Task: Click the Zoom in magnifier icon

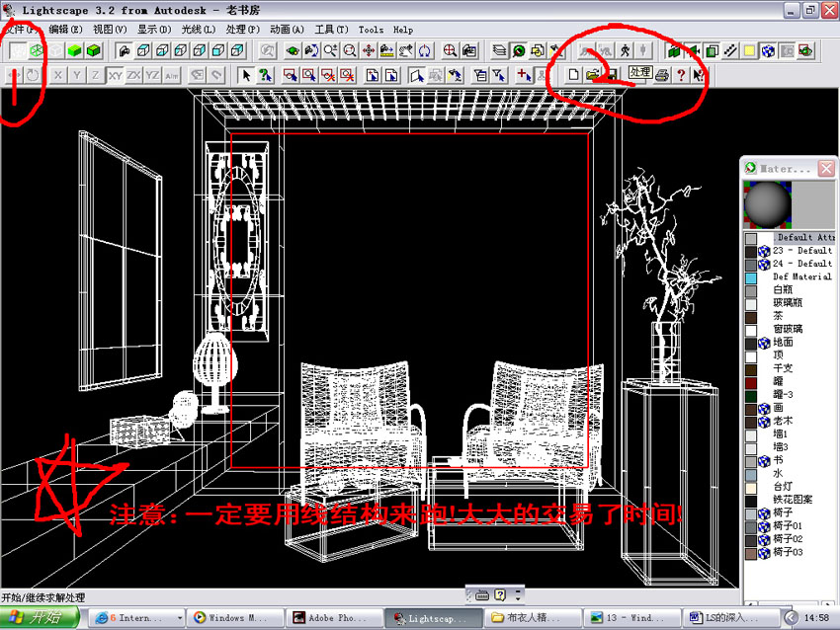Action: pyautogui.click(x=330, y=50)
